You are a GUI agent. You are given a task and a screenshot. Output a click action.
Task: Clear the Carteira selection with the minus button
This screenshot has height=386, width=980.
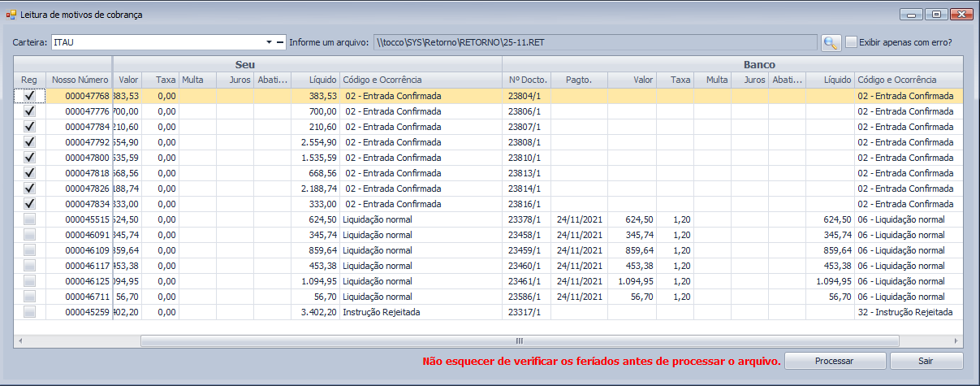pyautogui.click(x=280, y=42)
